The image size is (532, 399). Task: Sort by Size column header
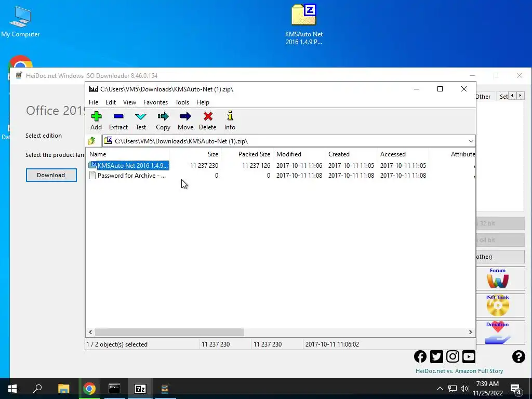[195, 154]
